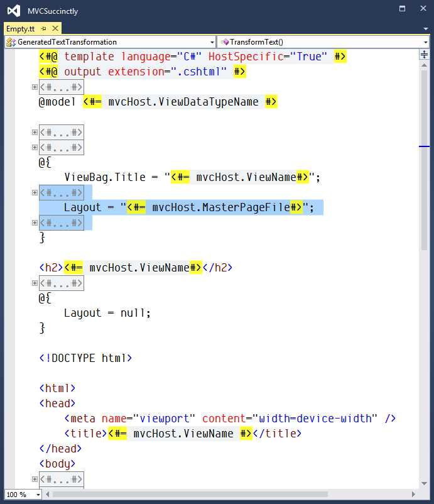Viewport: 434px width, 504px height.
Task: Click the word 'template' in the first directive
Action: [89, 57]
